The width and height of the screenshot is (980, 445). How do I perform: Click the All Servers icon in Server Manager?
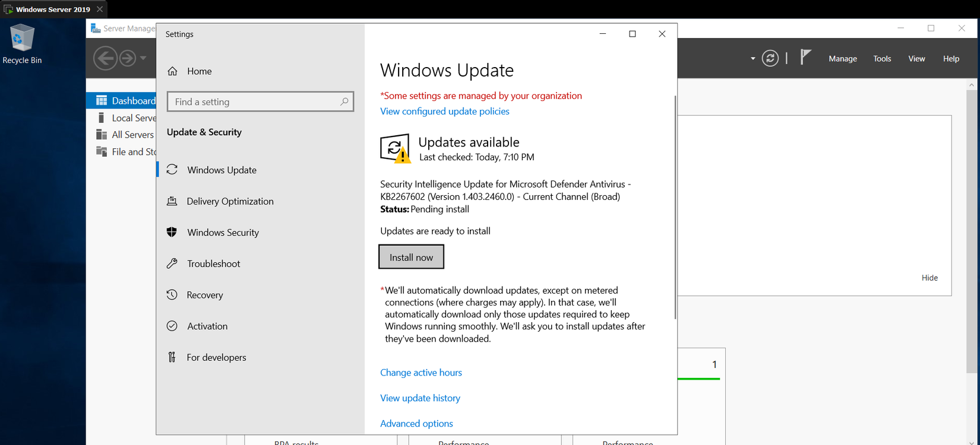102,135
